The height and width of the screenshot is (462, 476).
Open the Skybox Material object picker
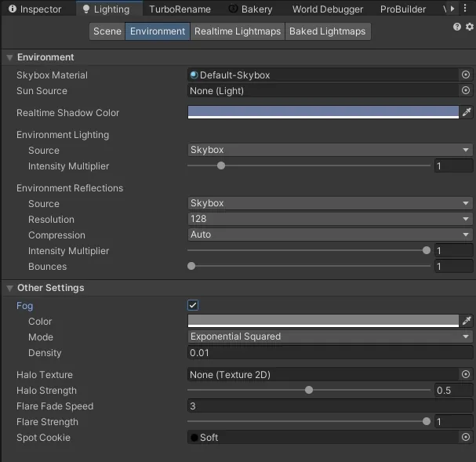coord(466,75)
